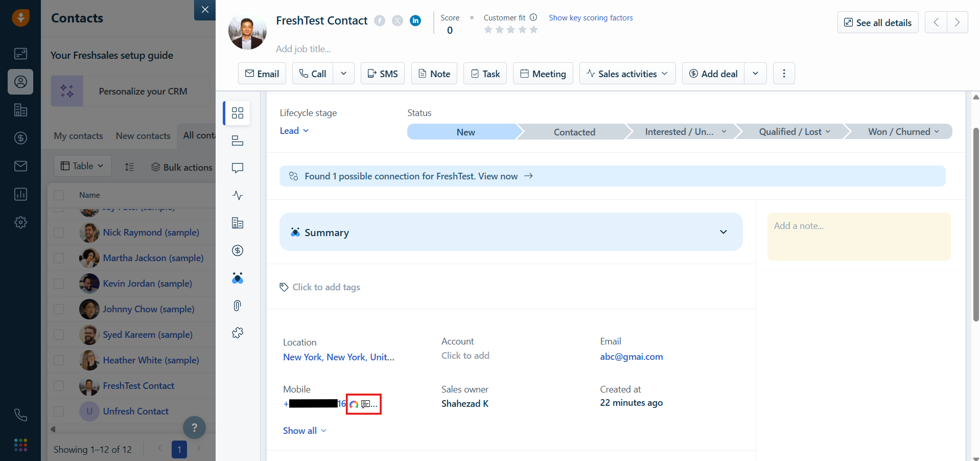
Task: Click the sort list icon beside Table
Action: pyautogui.click(x=130, y=167)
